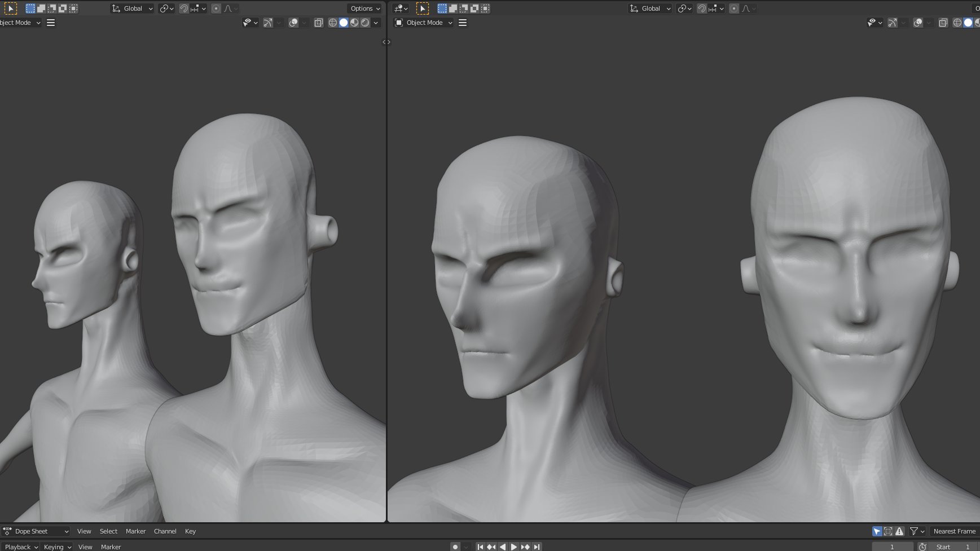Open Dope Sheet editor mode dropdown

point(36,531)
